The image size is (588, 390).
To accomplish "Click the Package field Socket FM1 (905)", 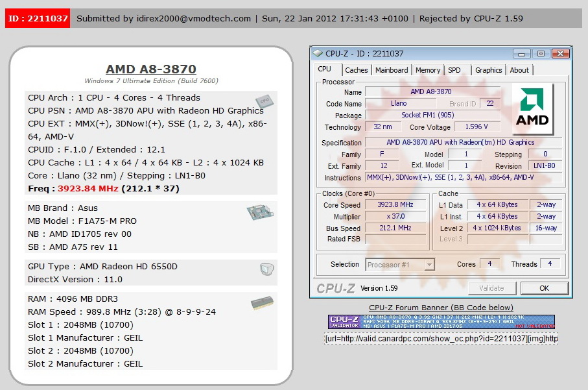I will 433,116.
